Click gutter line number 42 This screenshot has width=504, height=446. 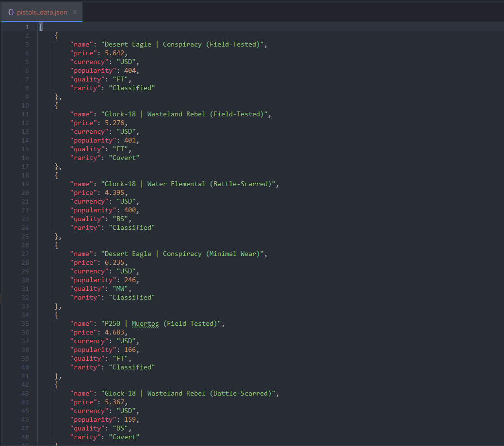click(25, 384)
